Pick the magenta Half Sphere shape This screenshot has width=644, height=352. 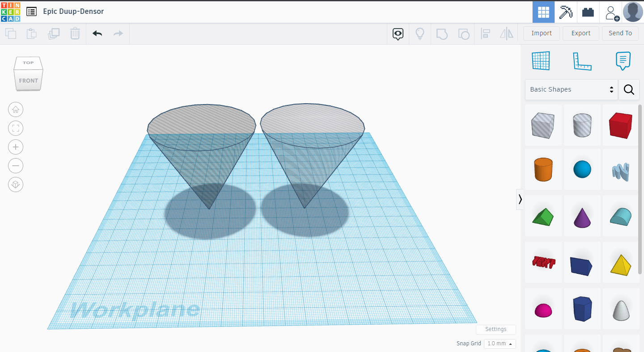click(543, 309)
